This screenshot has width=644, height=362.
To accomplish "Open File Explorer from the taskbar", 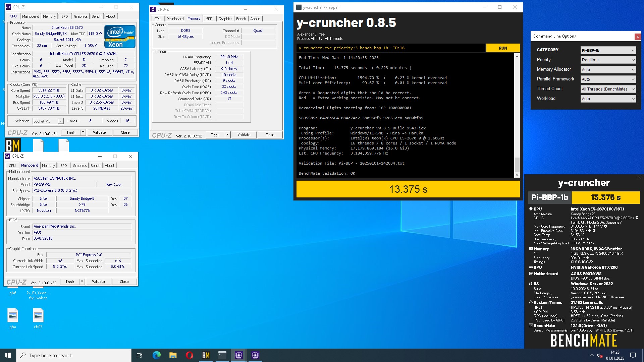I will click(173, 355).
